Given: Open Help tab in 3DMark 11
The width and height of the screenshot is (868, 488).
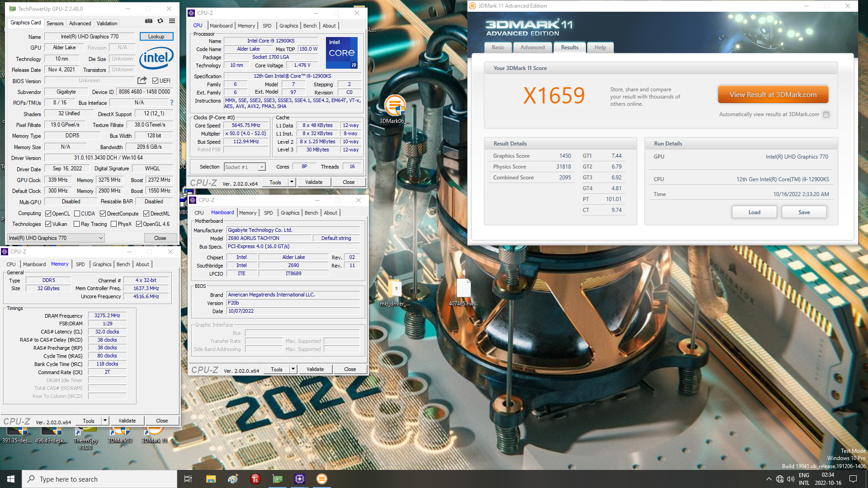Looking at the screenshot, I should 600,47.
